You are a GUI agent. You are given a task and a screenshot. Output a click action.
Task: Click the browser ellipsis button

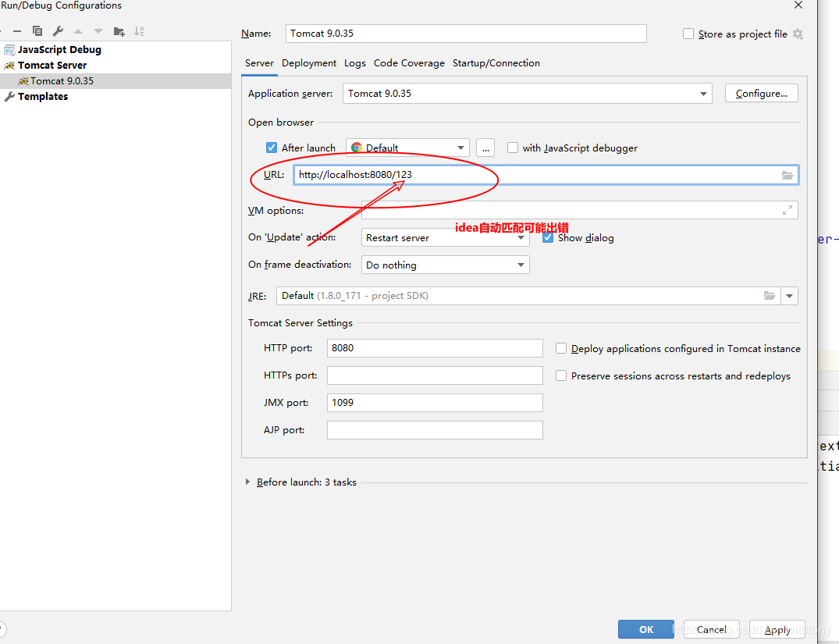tap(485, 148)
